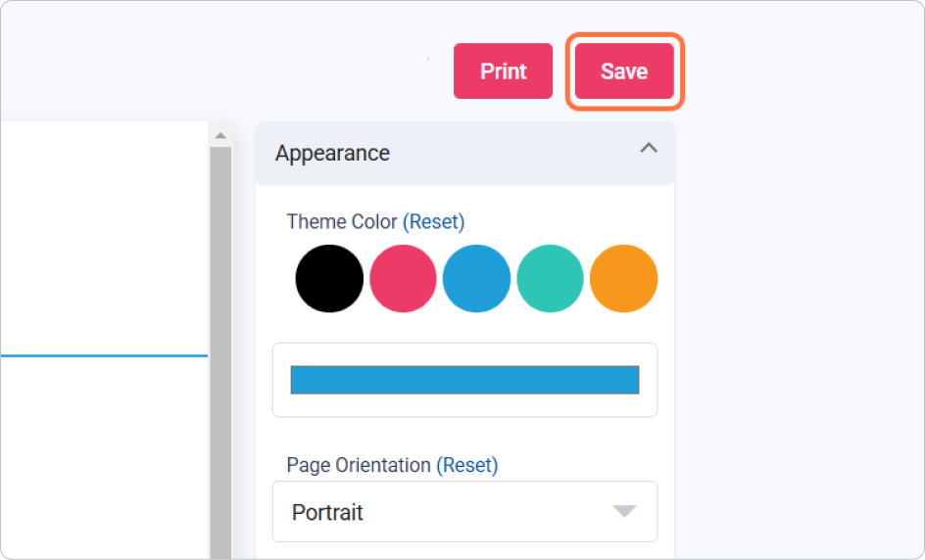Click inside the white document preview page
The height and width of the screenshot is (560, 925).
(x=103, y=245)
